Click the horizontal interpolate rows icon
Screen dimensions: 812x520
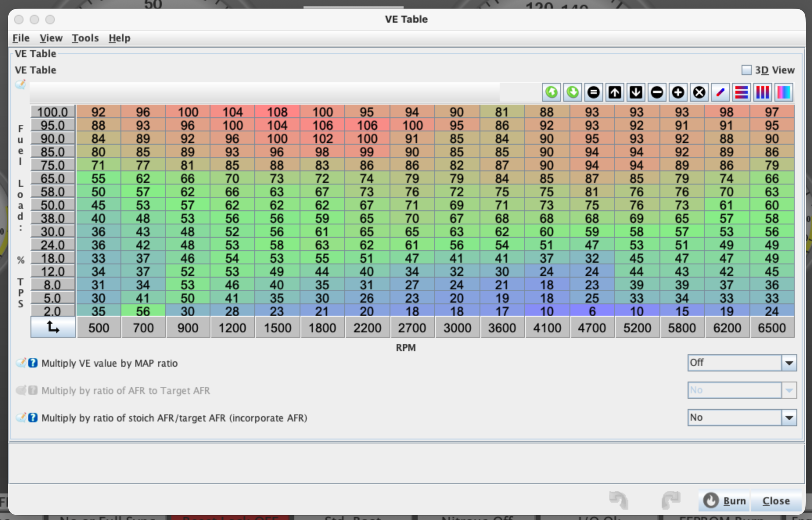(741, 92)
